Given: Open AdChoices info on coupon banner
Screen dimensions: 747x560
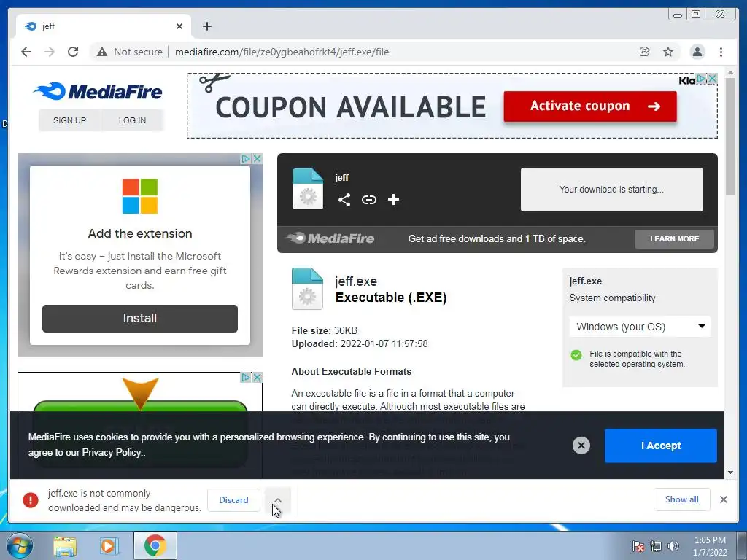Looking at the screenshot, I should [x=702, y=78].
